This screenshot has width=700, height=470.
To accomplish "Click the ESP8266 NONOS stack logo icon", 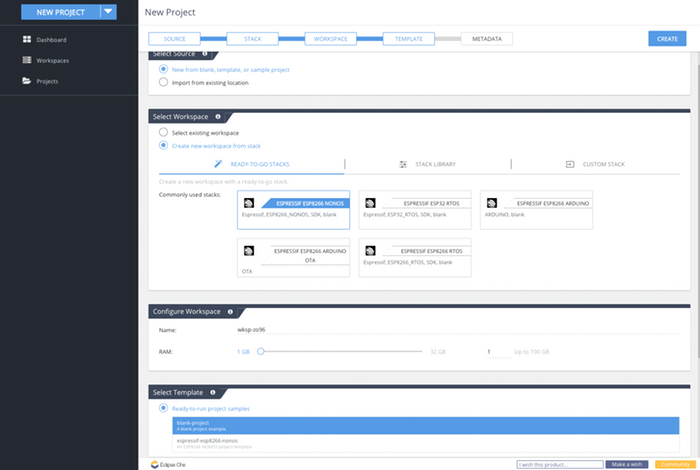I will [249, 203].
